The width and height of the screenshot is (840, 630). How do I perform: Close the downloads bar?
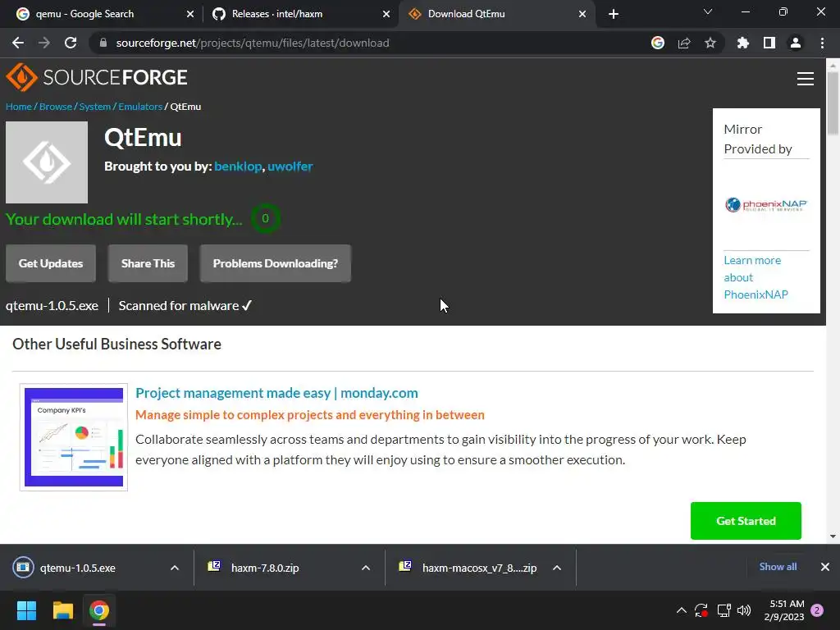[x=825, y=567]
